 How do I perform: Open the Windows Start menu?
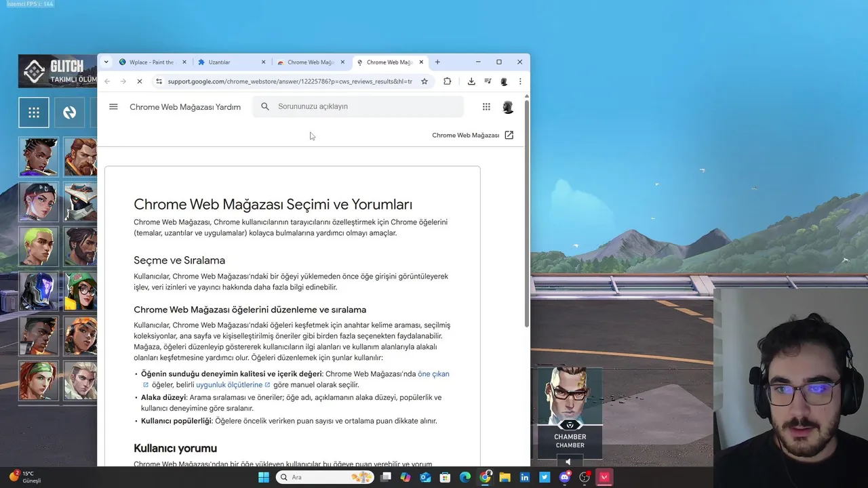coord(263,477)
